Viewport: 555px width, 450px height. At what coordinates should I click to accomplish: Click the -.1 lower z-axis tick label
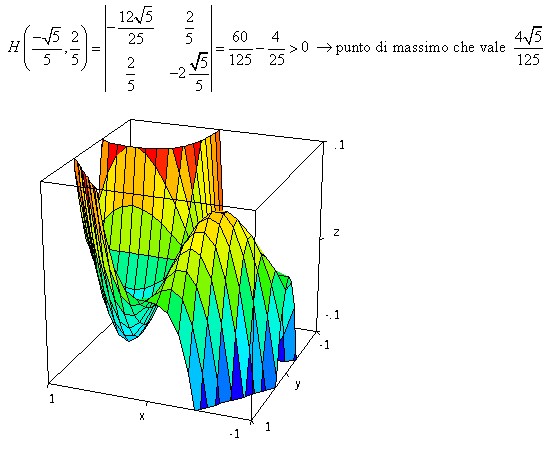coord(333,314)
